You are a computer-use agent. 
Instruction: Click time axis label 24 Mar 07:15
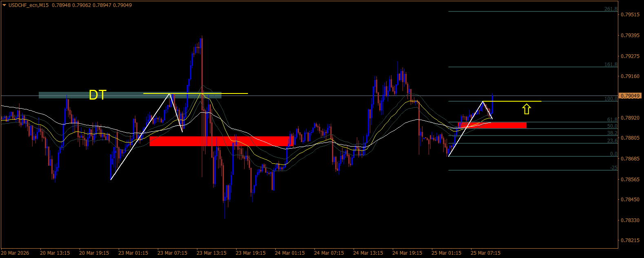[329, 253]
